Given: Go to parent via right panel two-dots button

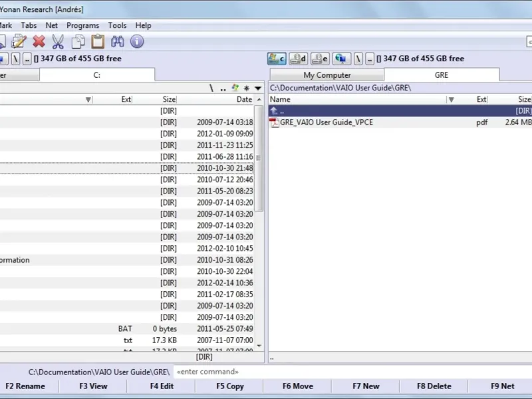Looking at the screenshot, I should tap(370, 59).
